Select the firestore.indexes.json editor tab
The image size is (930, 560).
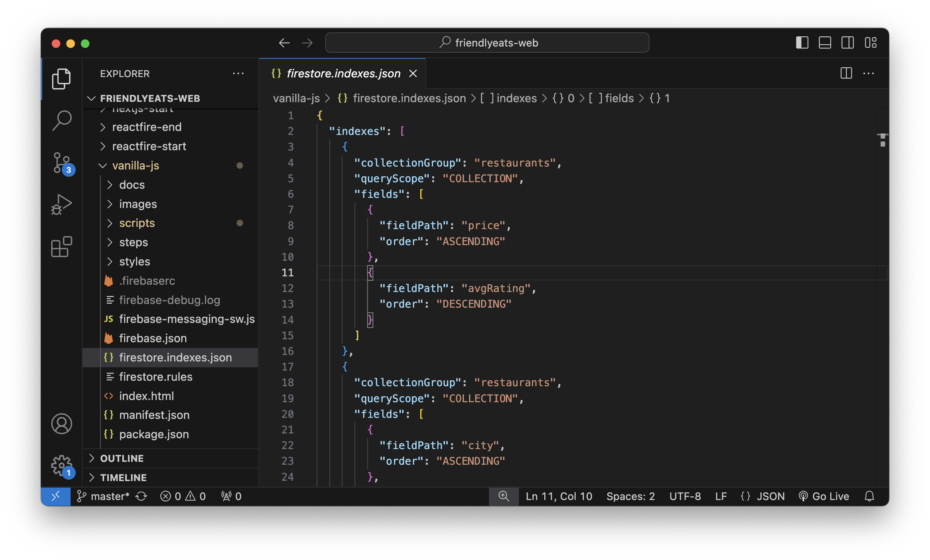pos(343,73)
